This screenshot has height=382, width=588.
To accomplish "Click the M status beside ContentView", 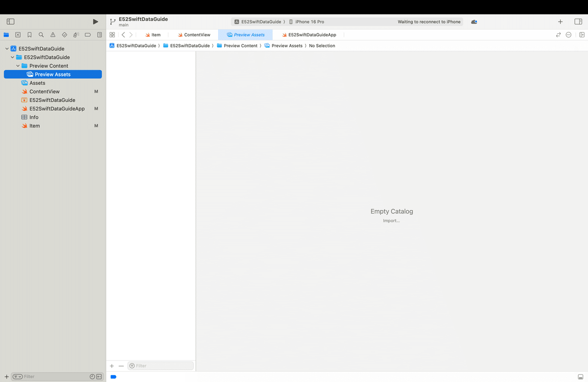I will pyautogui.click(x=96, y=91).
